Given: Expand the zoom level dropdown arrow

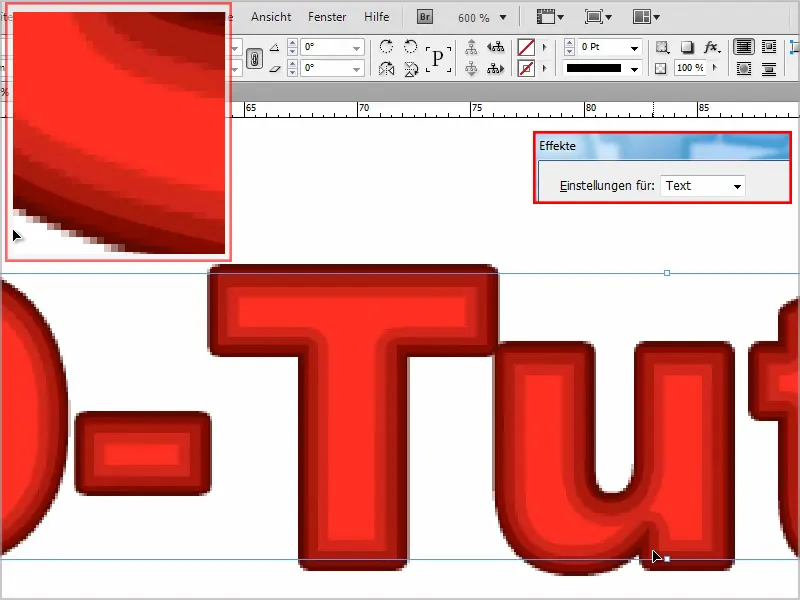Looking at the screenshot, I should [x=503, y=17].
